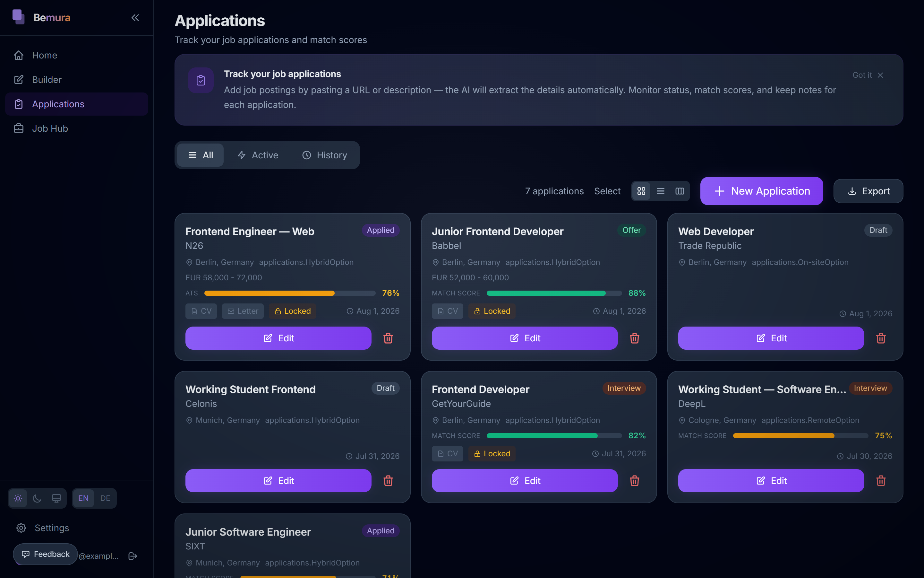Switch to column board view layout
This screenshot has width=924, height=578.
(x=680, y=191)
